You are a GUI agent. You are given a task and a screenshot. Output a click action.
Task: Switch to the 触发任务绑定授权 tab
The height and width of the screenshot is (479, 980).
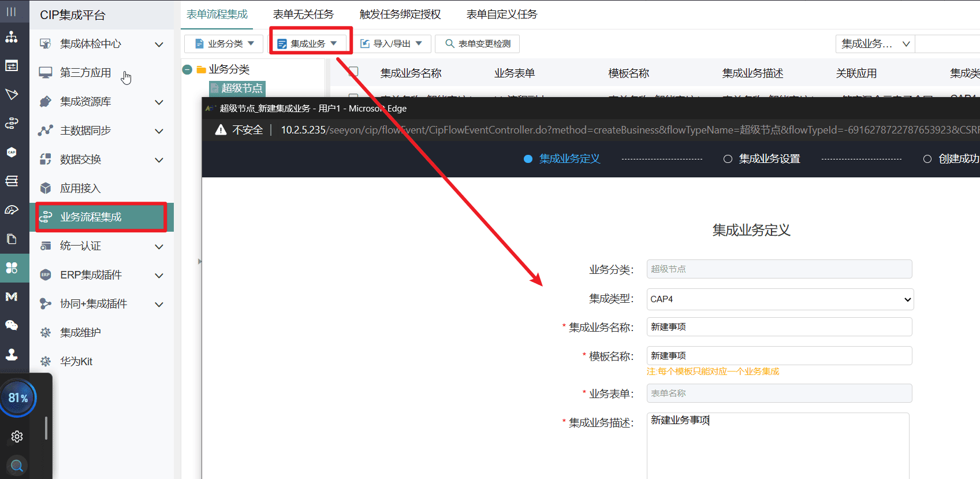coord(400,14)
